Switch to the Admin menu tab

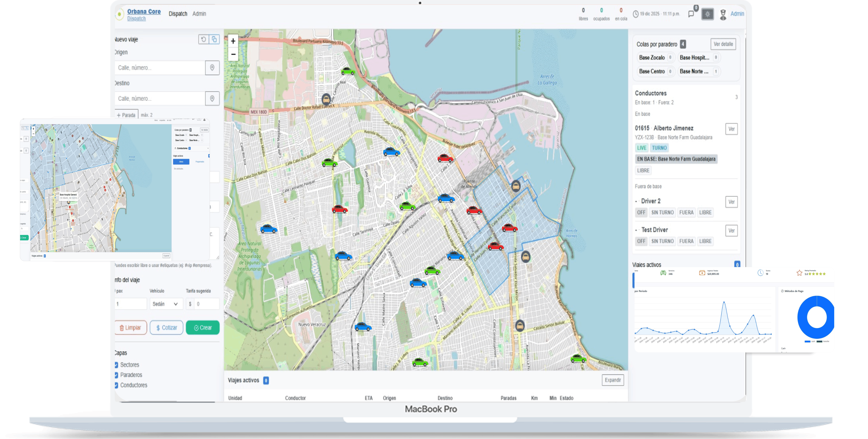coord(199,14)
